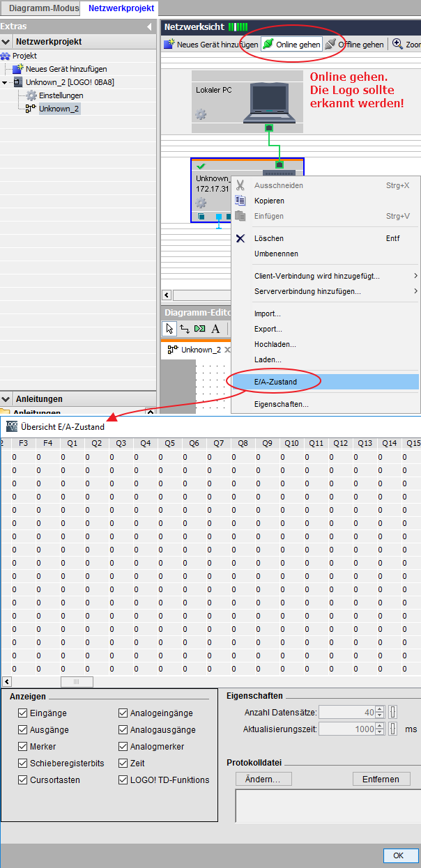Select the connection line tool in Diagramm-Editor

click(x=185, y=329)
